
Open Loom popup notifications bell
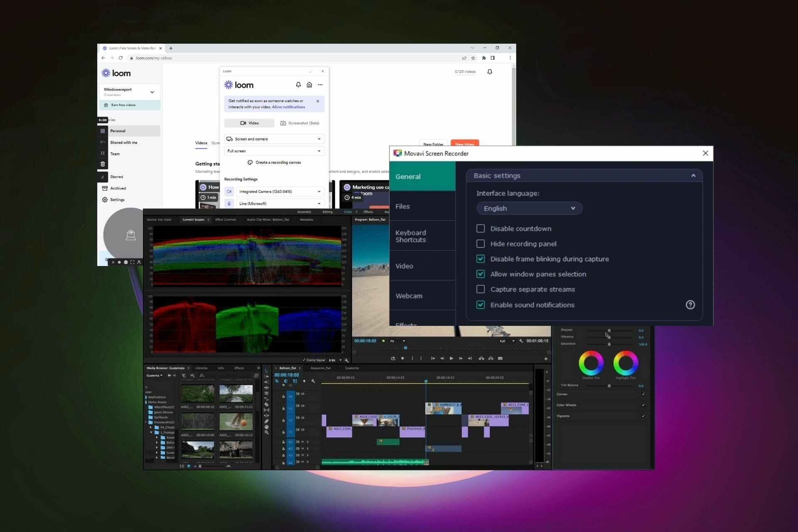tap(298, 85)
